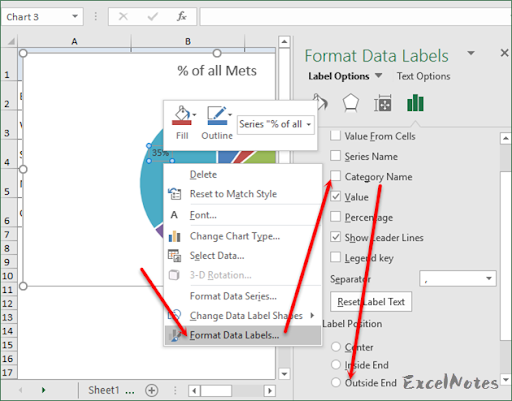Image resolution: width=512 pixels, height=401 pixels.
Task: Choose Select Data... menu item
Action: click(217, 256)
